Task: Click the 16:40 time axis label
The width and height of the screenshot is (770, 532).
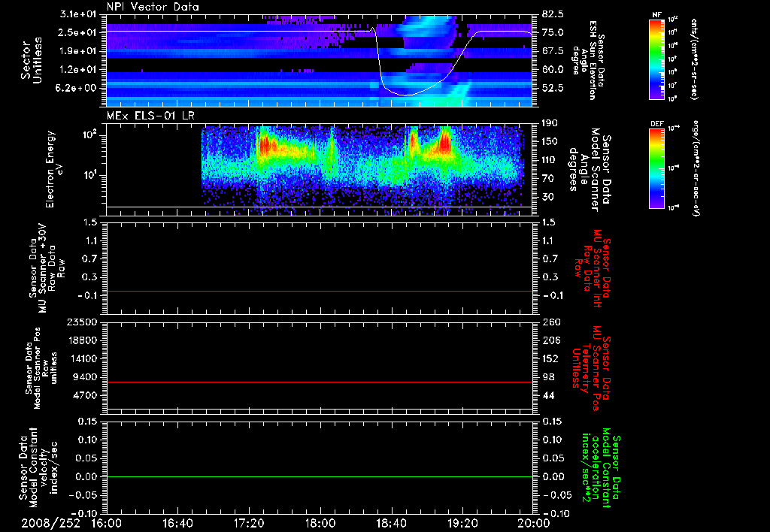Action: 177,523
